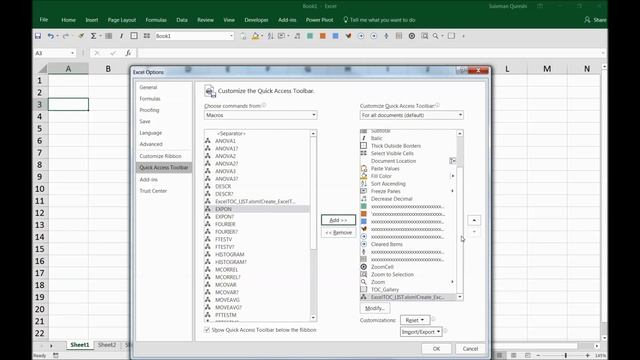Click the Insert Function fx icon

(x=128, y=53)
